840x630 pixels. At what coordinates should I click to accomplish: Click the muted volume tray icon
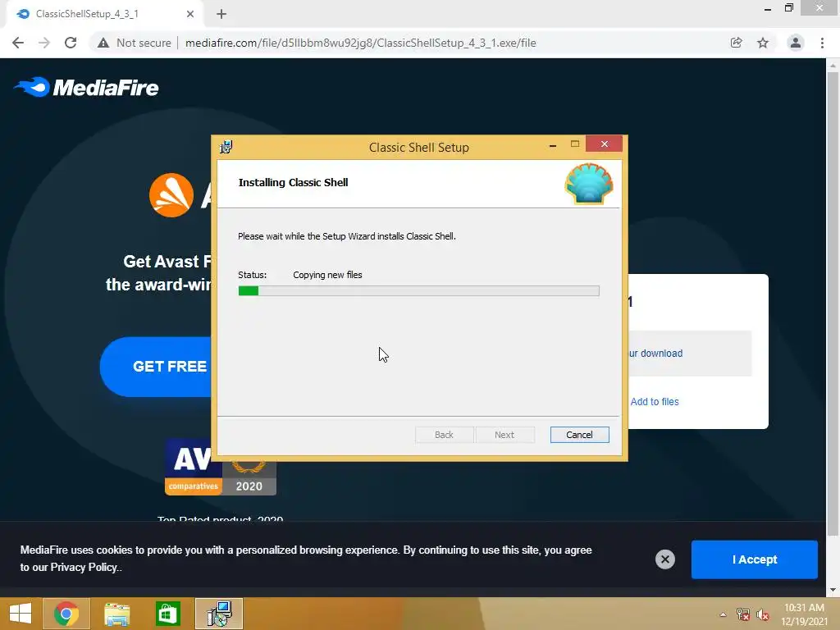[763, 614]
